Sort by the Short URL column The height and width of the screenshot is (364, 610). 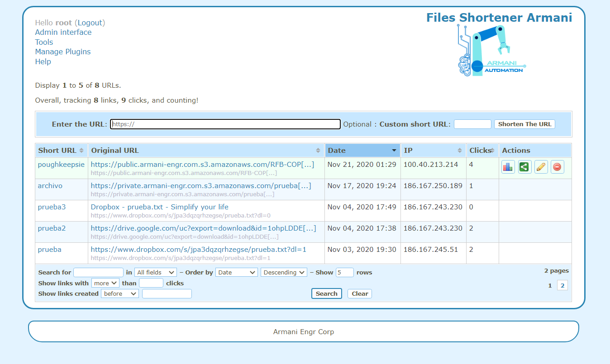[61, 151]
